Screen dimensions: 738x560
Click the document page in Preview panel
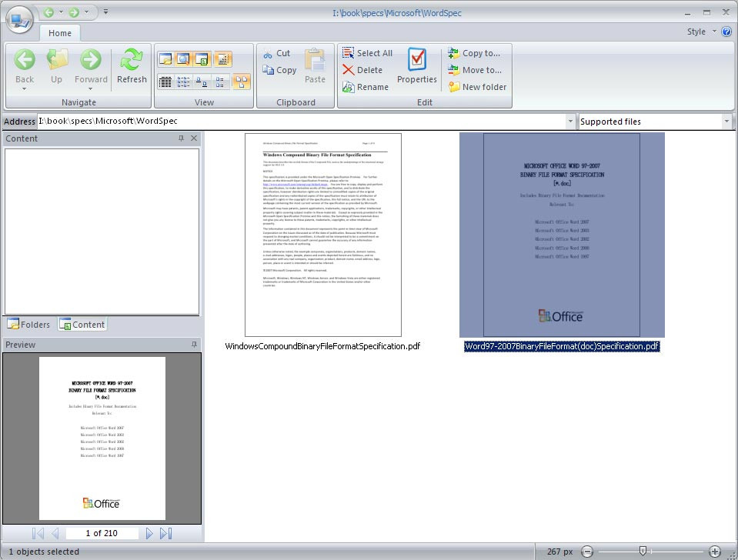point(102,438)
